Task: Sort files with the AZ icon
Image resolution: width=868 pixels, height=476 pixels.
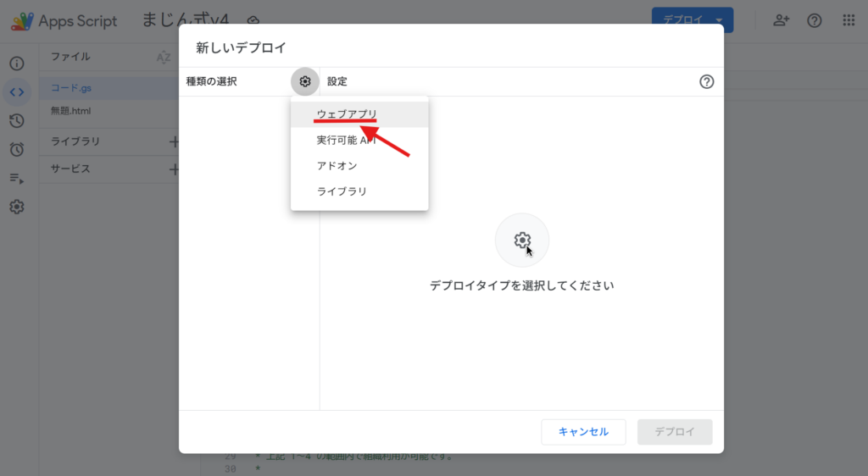Action: click(x=164, y=57)
